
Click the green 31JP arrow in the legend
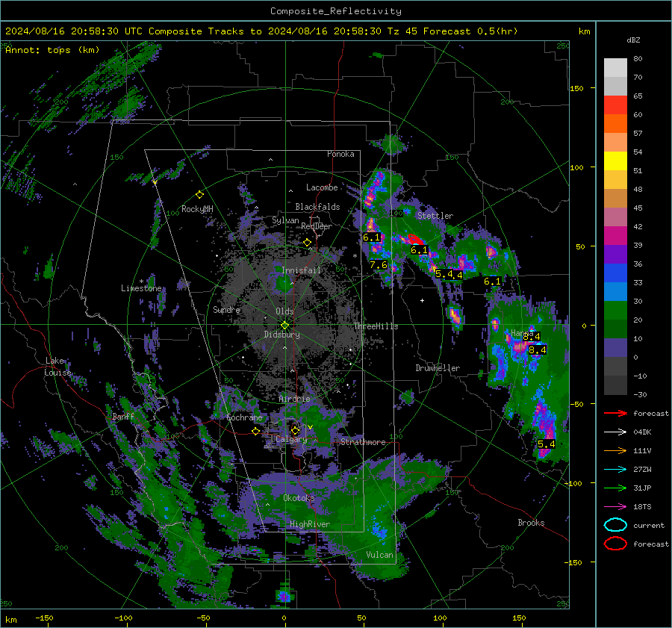coord(615,488)
